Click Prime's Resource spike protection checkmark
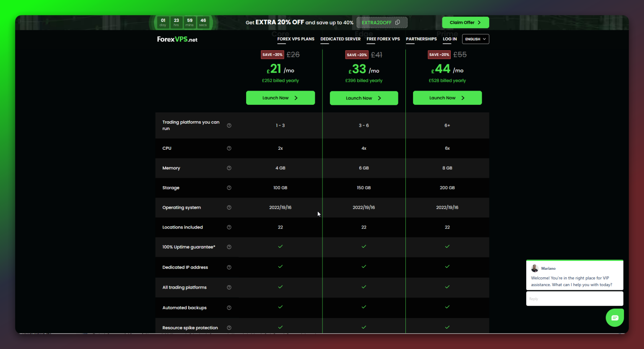 (x=447, y=327)
